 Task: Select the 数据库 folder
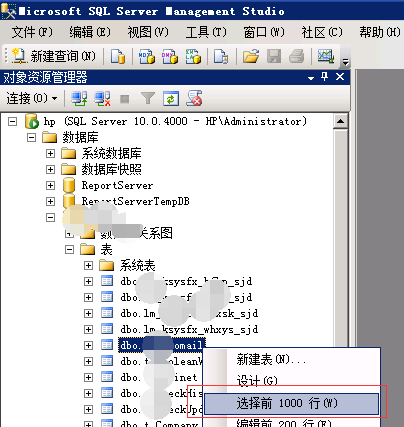pyautogui.click(x=80, y=137)
